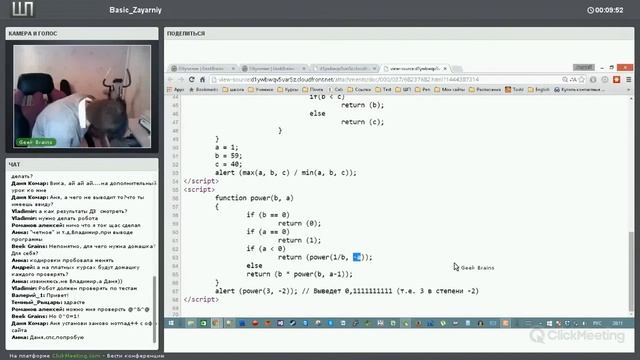Click the 'c = 40;' code line

[x=229, y=164]
